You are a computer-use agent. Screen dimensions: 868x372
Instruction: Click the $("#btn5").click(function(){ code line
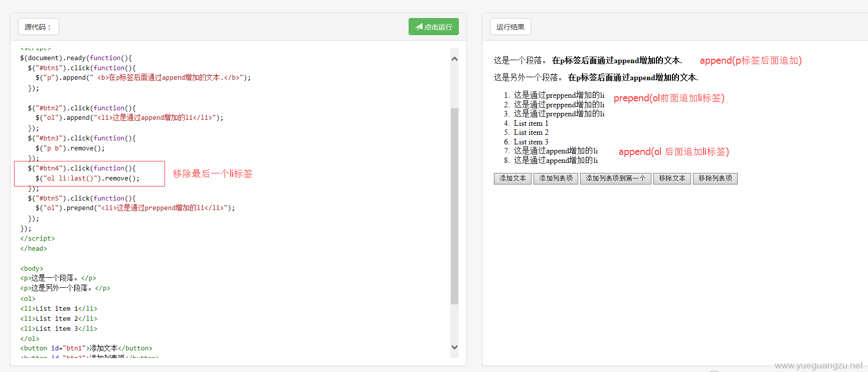pos(82,198)
